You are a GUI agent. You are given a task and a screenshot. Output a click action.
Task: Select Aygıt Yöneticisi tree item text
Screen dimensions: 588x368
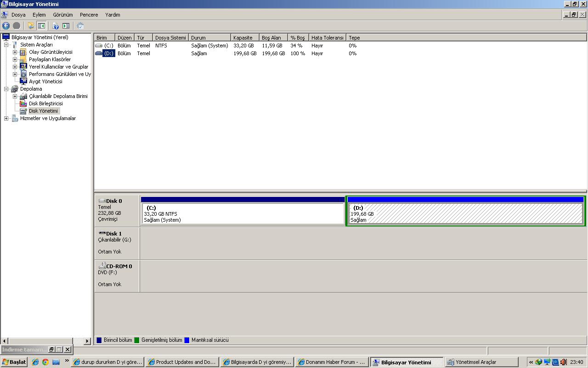[45, 81]
